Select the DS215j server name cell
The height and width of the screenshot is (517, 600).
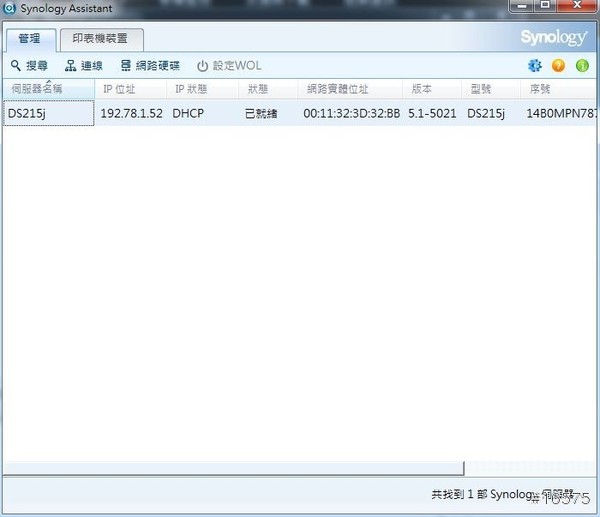(x=49, y=113)
